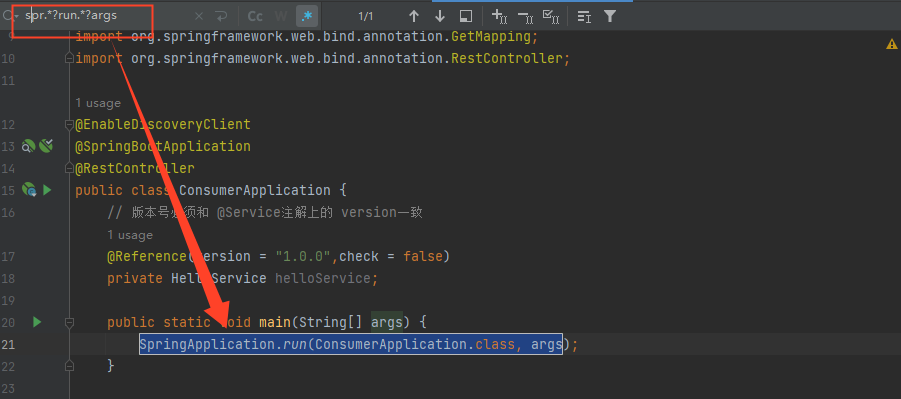Unselect occurrence icon in find toolbar

[x=525, y=17]
